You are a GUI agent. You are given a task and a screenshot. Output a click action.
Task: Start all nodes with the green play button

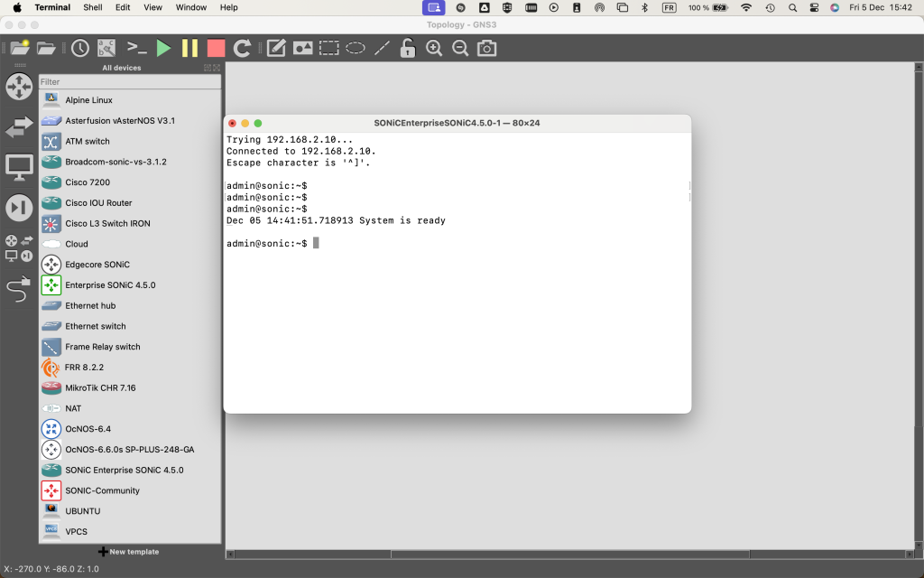[163, 48]
